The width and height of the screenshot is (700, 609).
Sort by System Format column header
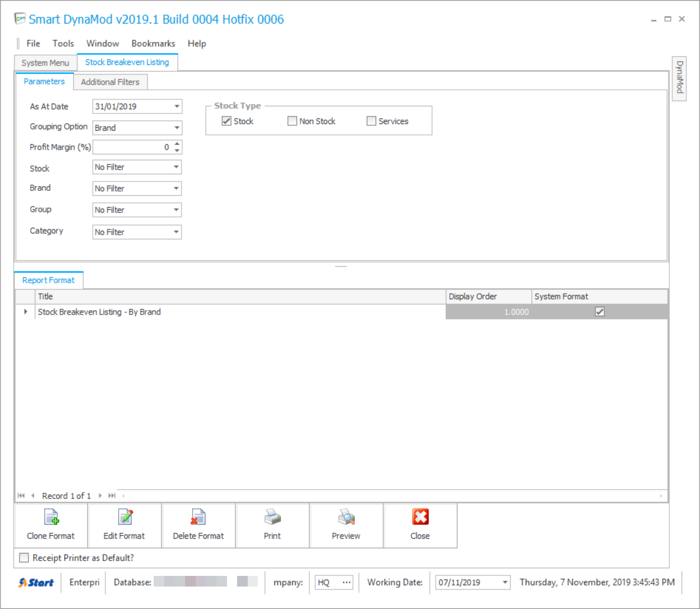click(599, 296)
